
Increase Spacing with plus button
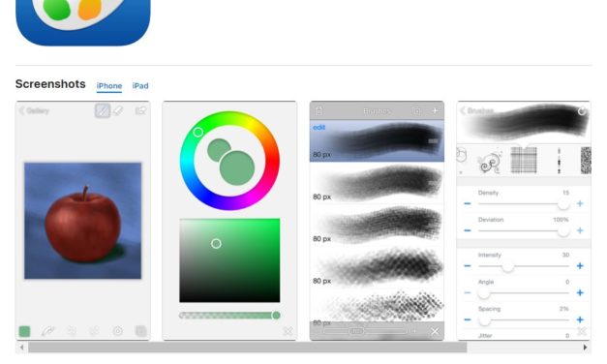tap(580, 319)
